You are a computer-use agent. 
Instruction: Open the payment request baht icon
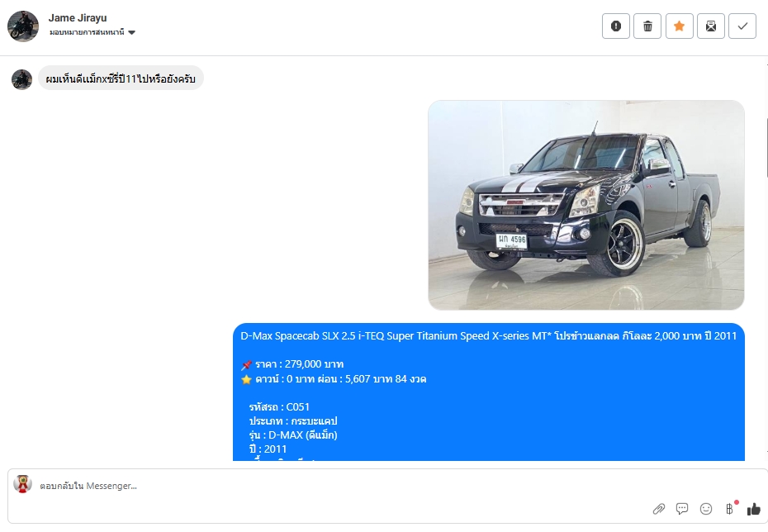coord(729,509)
